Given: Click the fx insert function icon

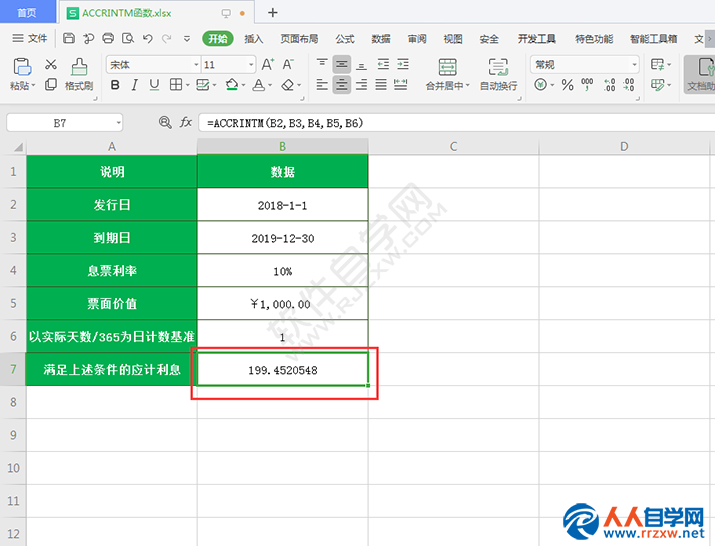Looking at the screenshot, I should [186, 122].
